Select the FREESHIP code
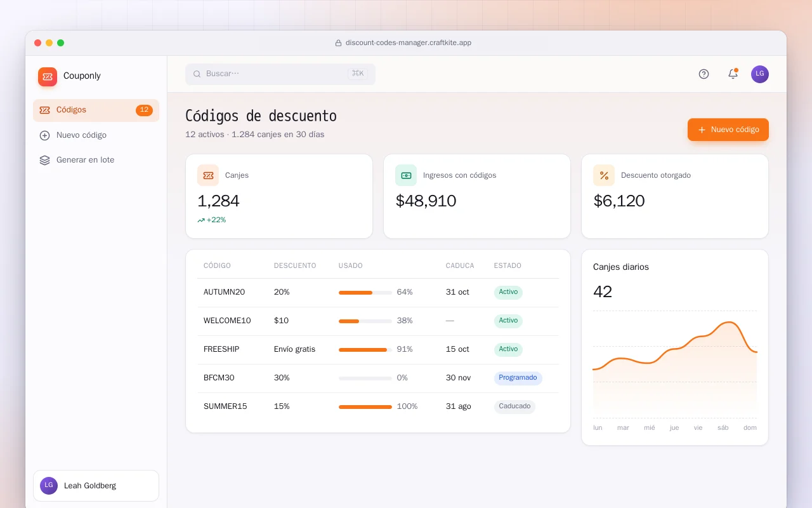812x508 pixels. coord(221,349)
